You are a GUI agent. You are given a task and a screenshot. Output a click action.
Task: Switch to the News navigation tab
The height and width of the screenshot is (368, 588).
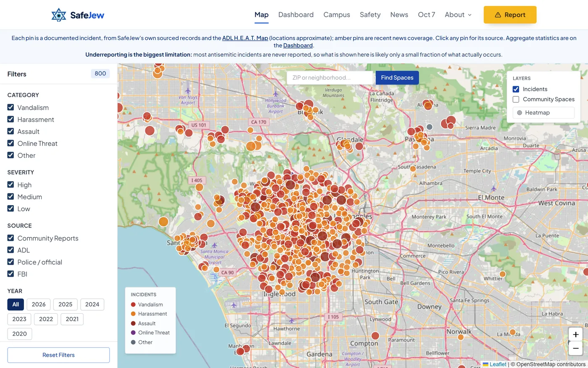pyautogui.click(x=399, y=15)
